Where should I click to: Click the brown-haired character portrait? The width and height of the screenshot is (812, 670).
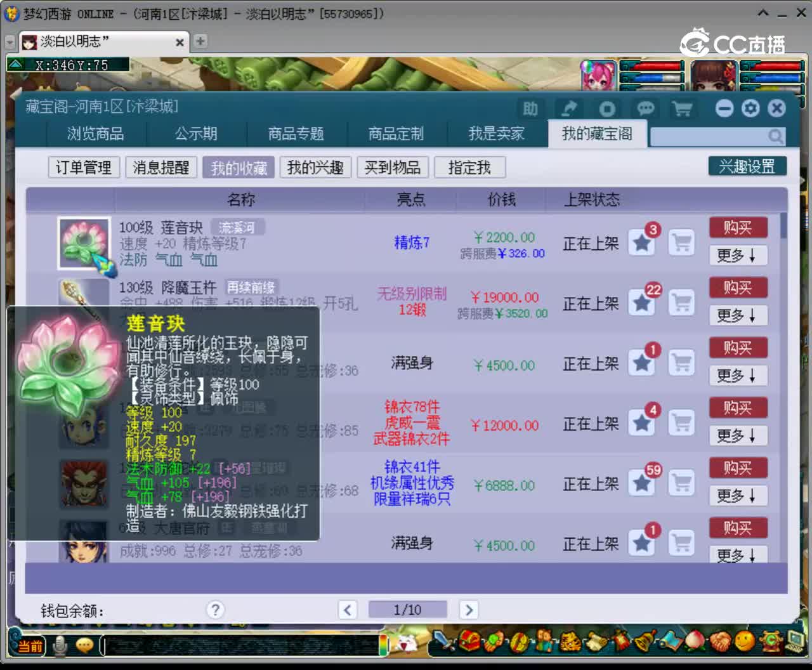click(714, 76)
